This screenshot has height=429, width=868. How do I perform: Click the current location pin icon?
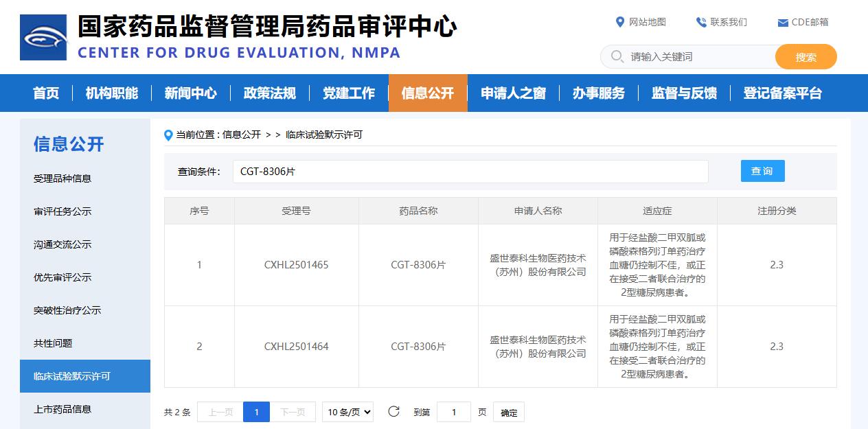click(x=168, y=135)
